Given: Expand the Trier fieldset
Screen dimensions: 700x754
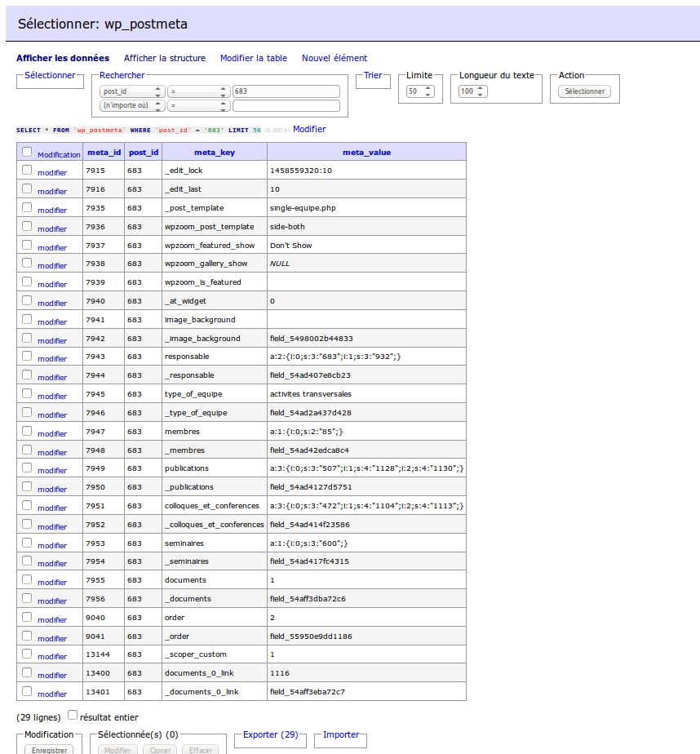Looking at the screenshot, I should [373, 75].
